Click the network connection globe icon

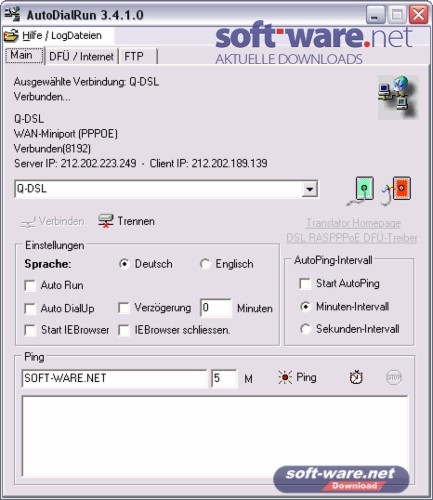(398, 97)
